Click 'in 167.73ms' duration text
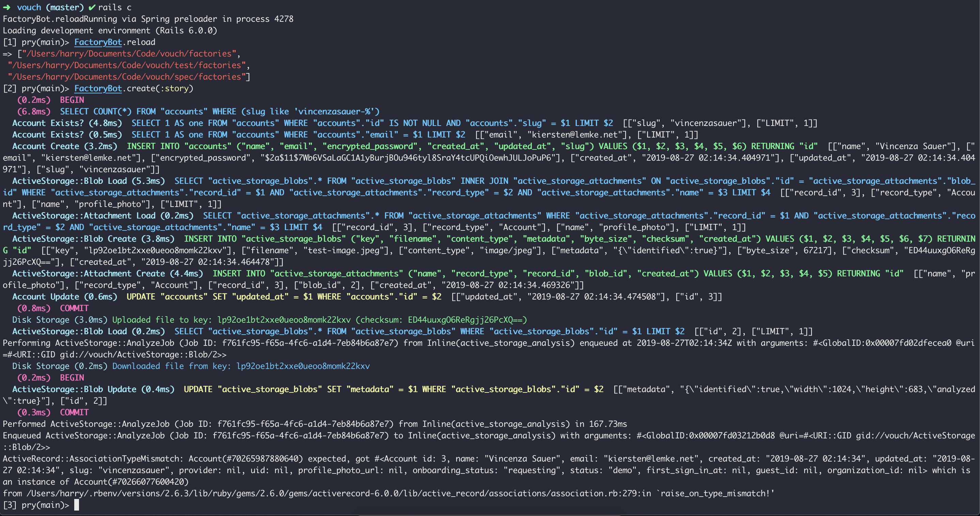Viewport: 980px width, 516px height. [601, 424]
